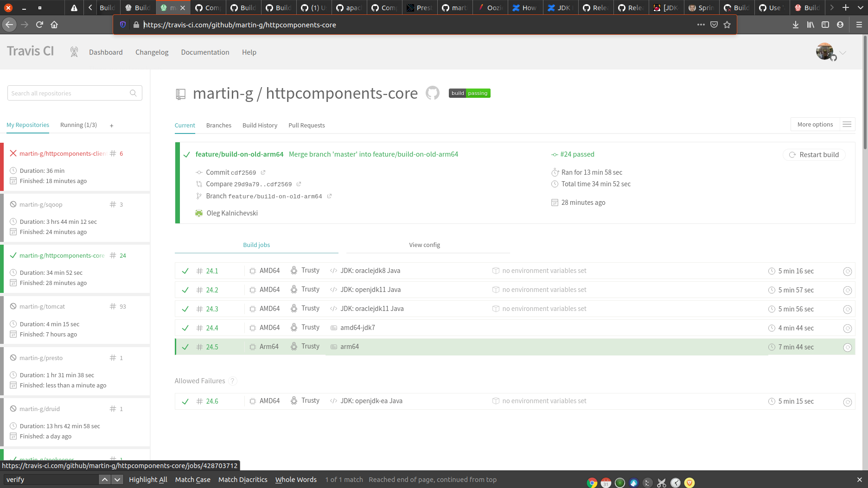The image size is (868, 488).
Task: Open the More options menu
Action: 823,124
